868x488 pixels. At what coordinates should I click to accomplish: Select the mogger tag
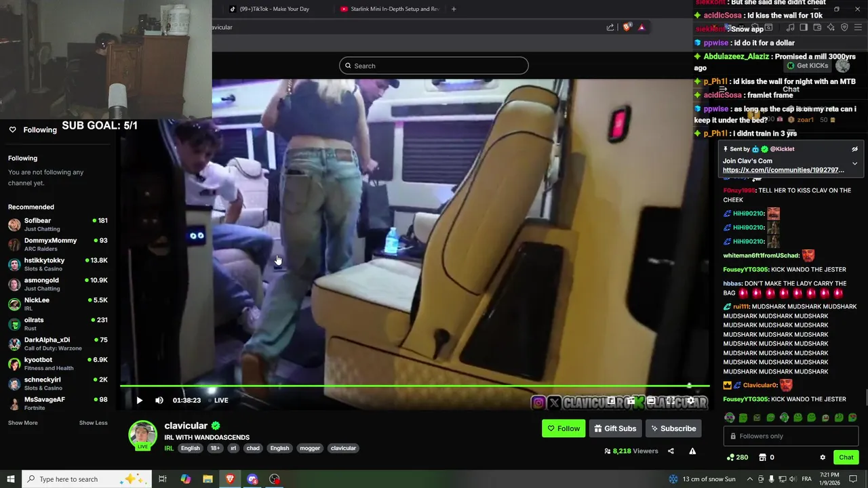click(x=310, y=448)
